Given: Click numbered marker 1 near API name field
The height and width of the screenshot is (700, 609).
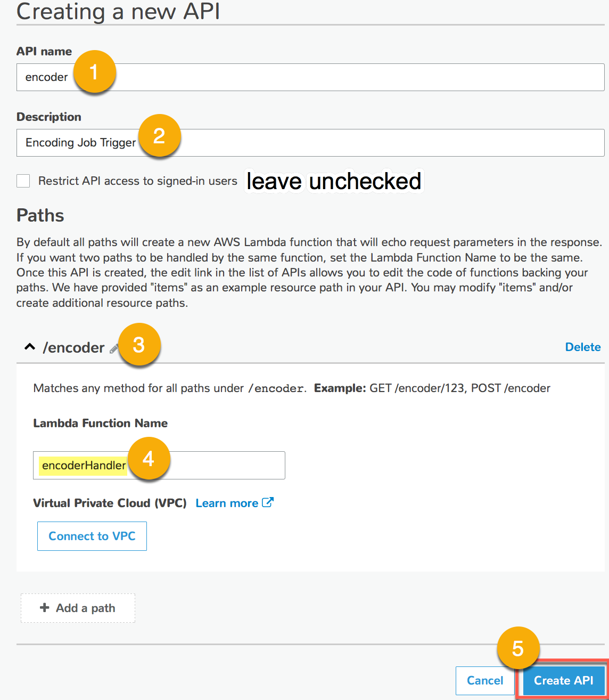Looking at the screenshot, I should coord(95,71).
